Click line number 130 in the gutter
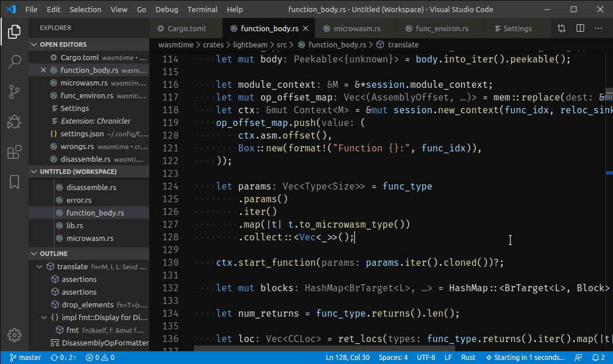This screenshot has height=364, width=613. [171, 262]
